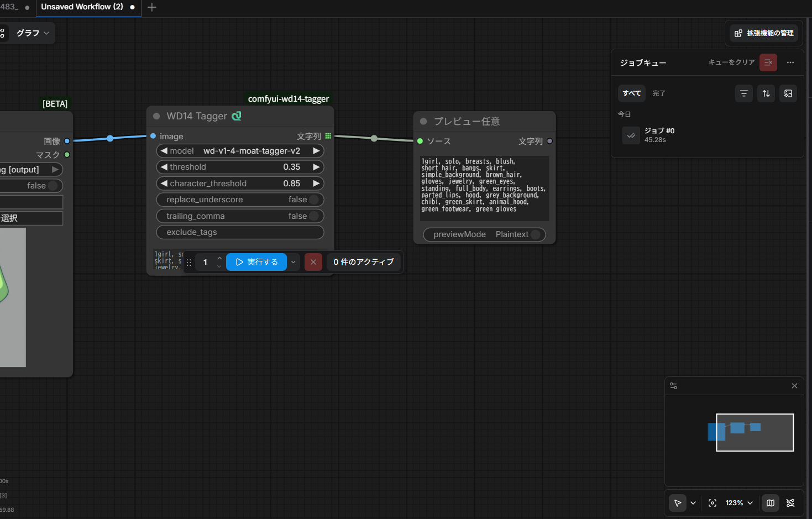Decrease the batch count stepper
This screenshot has height=519, width=812.
tap(219, 266)
